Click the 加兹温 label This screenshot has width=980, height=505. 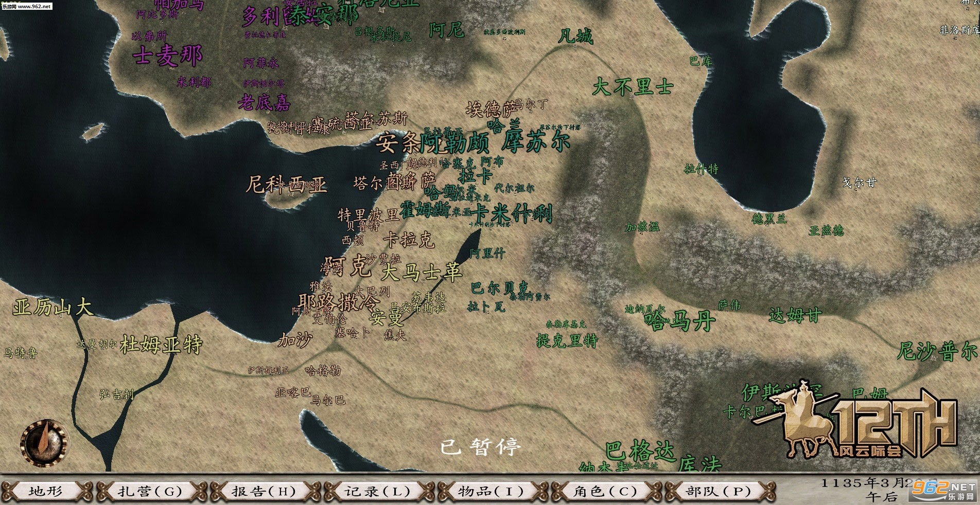tap(642, 226)
